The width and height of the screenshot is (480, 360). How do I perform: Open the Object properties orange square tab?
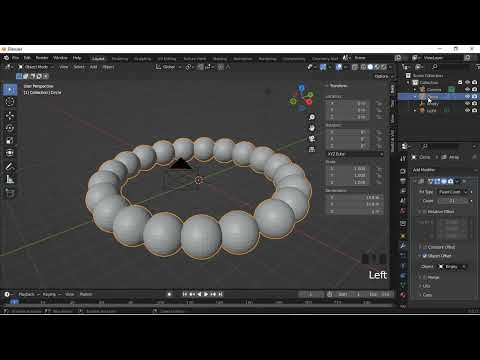coord(403,236)
